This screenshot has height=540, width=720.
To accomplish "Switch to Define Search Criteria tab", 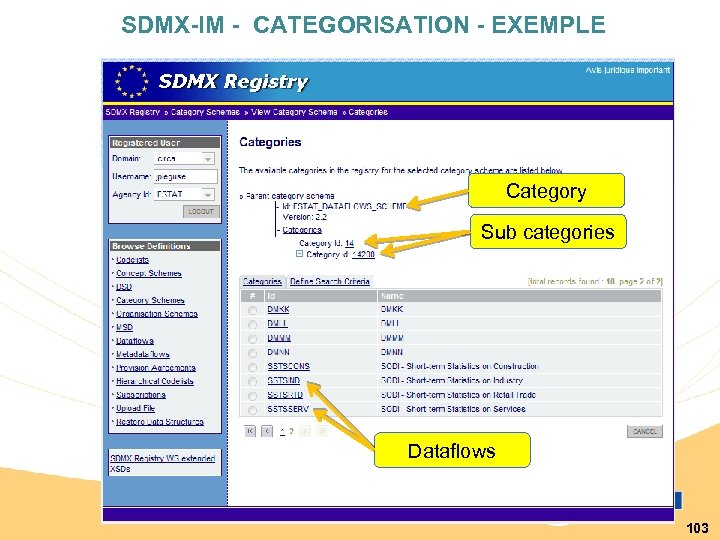I will 330,281.
